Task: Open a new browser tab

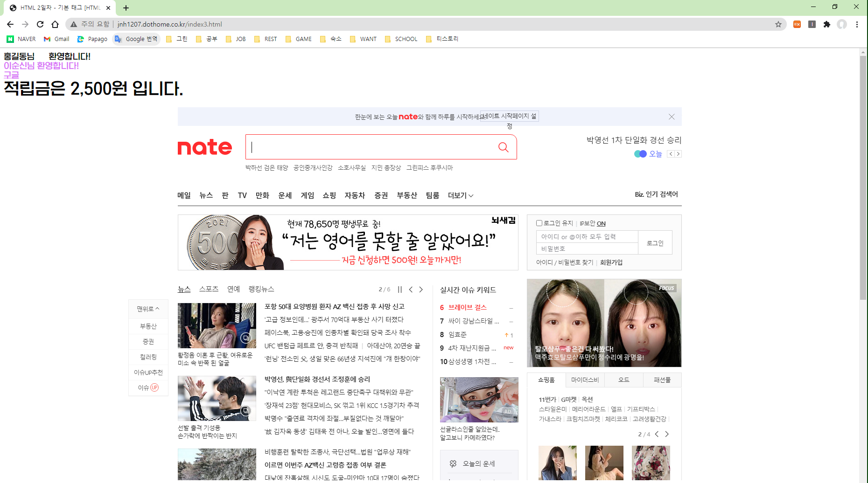Action: pos(126,7)
